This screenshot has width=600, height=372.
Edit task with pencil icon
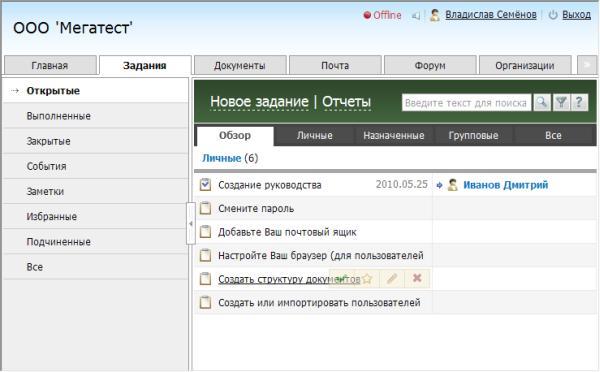tap(392, 278)
